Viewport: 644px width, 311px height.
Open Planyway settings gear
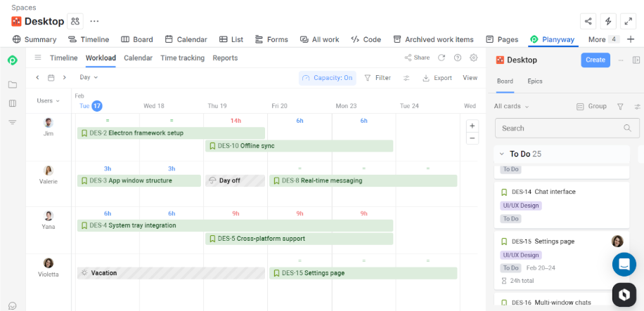point(474,58)
